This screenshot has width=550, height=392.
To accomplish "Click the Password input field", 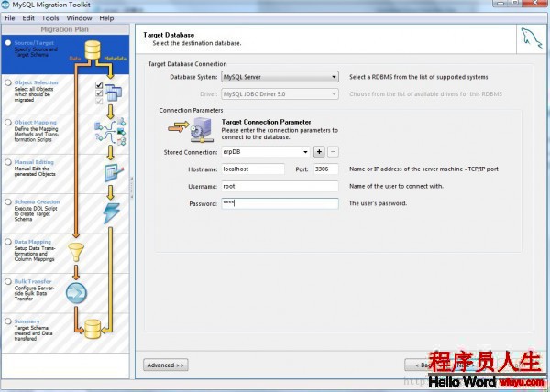I will click(280, 203).
